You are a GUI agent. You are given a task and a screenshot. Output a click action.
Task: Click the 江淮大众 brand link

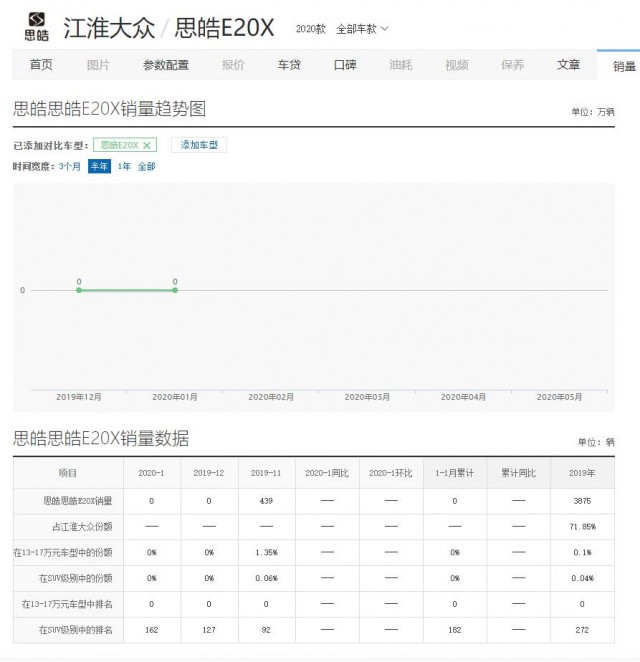[x=109, y=28]
